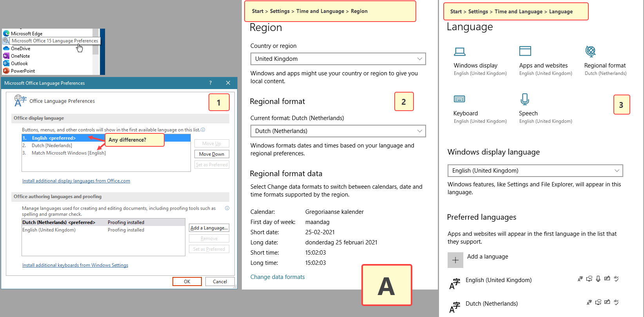The width and height of the screenshot is (644, 317).
Task: Click text-to-speech icon on Dutch (Netherlands) row
Action: [x=598, y=302]
